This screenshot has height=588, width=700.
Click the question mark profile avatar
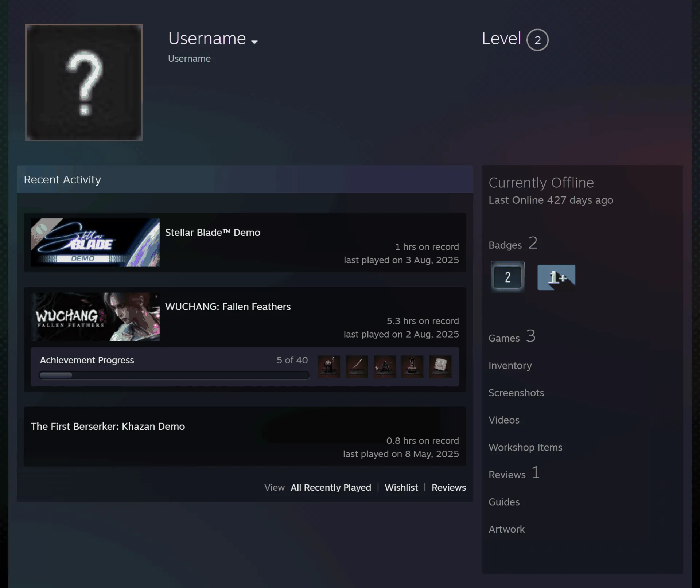pos(84,82)
